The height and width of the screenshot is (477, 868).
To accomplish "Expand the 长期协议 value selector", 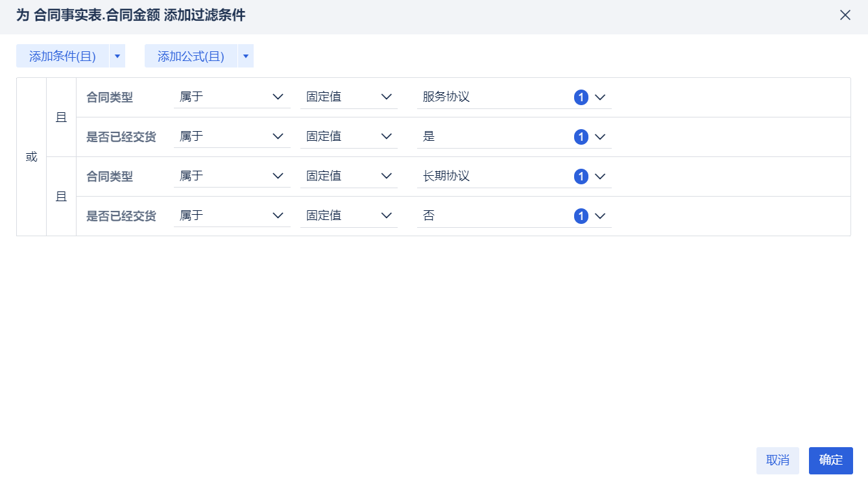I will (x=600, y=177).
